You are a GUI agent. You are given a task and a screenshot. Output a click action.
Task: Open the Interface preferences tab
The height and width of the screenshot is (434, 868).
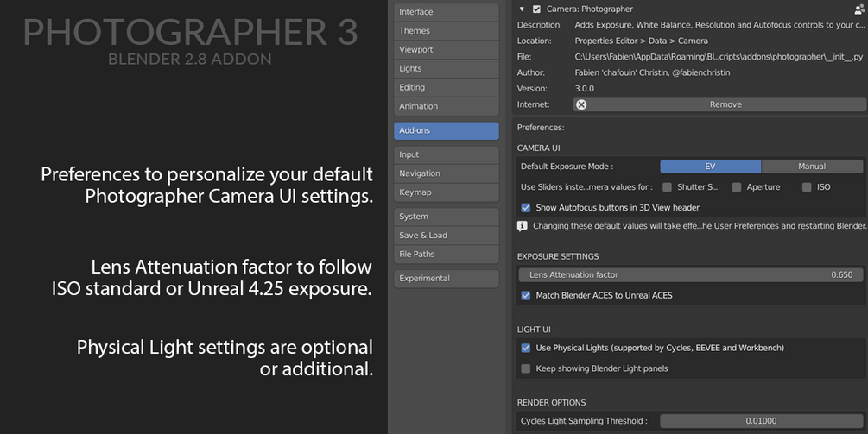447,12
